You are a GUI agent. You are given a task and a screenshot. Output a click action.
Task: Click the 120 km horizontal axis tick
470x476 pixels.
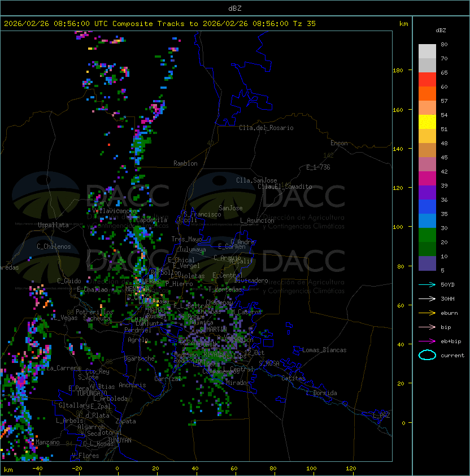coord(351,469)
